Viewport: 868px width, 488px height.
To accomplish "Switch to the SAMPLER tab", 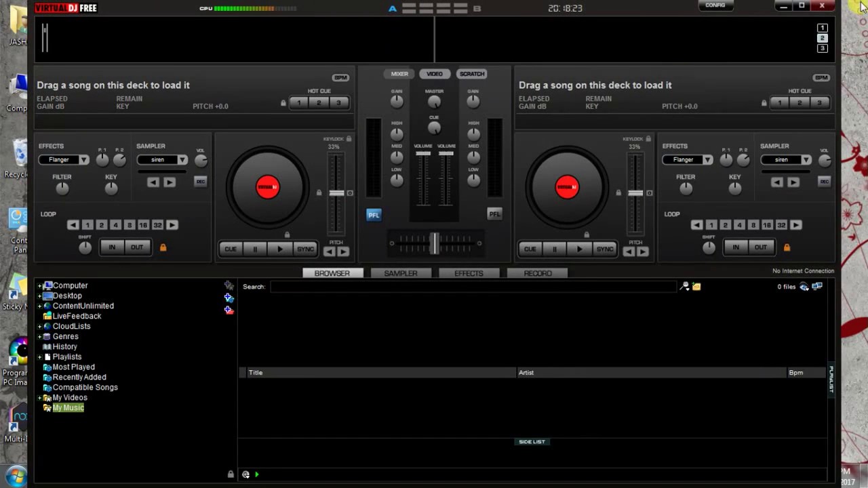I will tap(401, 273).
